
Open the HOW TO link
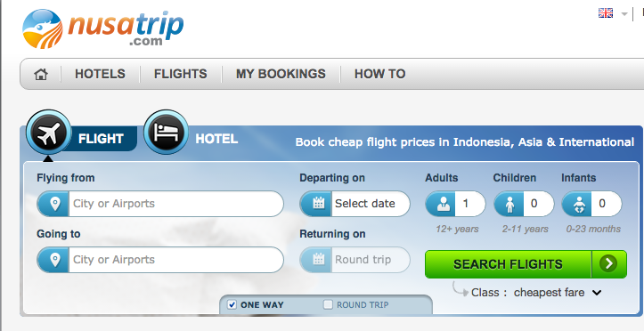click(380, 74)
